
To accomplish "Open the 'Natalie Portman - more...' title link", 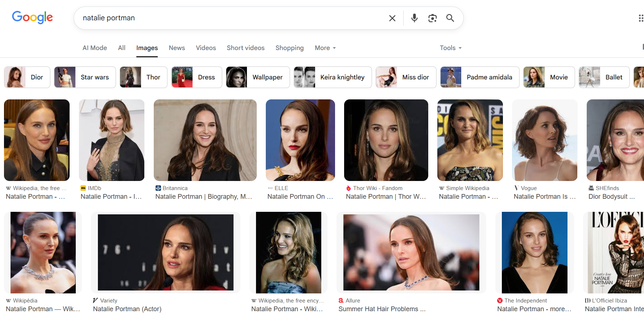I will point(534,309).
